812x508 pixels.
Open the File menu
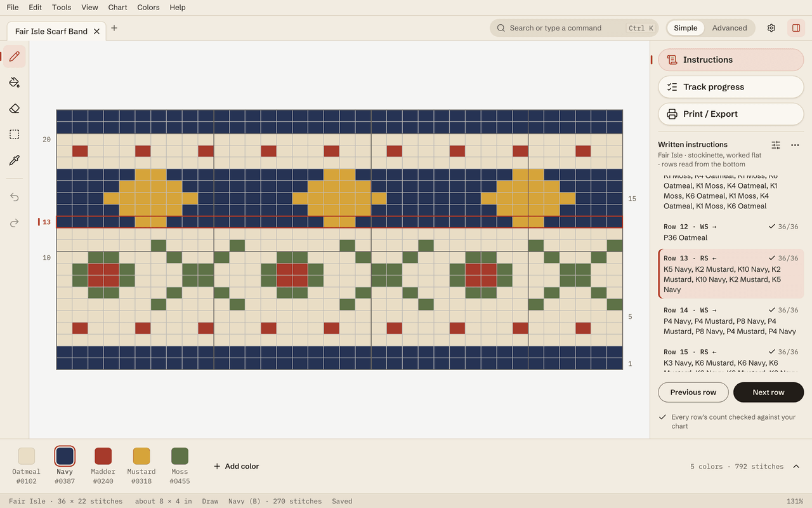(13, 8)
